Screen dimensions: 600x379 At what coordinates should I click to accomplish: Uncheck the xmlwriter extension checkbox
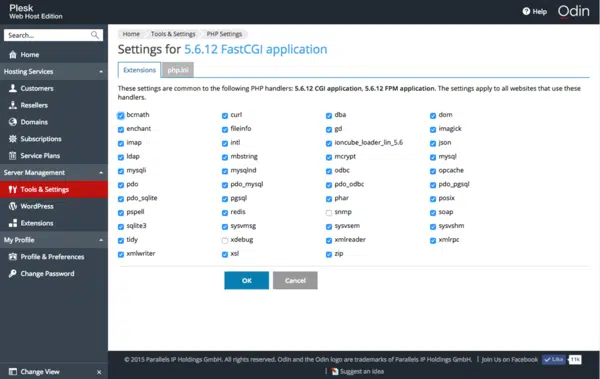click(x=121, y=254)
